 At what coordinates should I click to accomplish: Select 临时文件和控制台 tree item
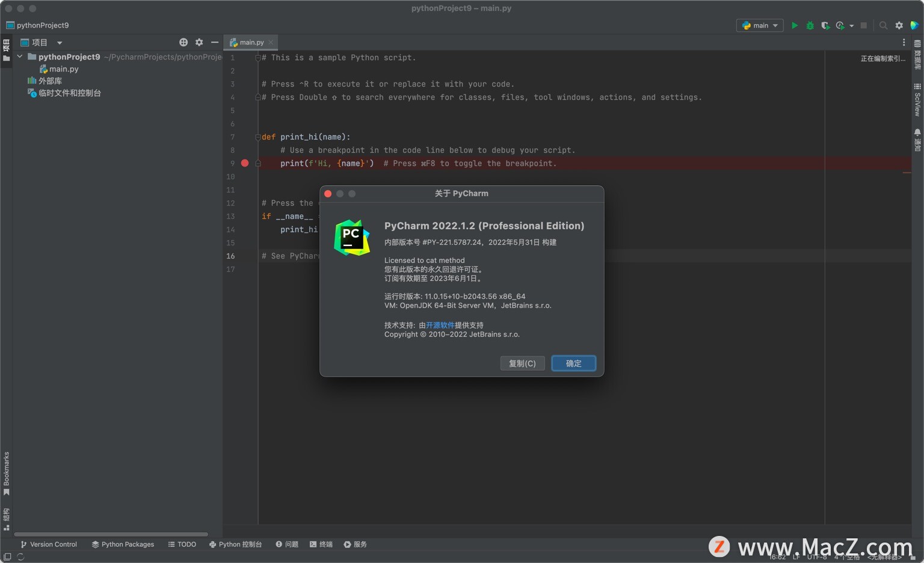coord(64,93)
